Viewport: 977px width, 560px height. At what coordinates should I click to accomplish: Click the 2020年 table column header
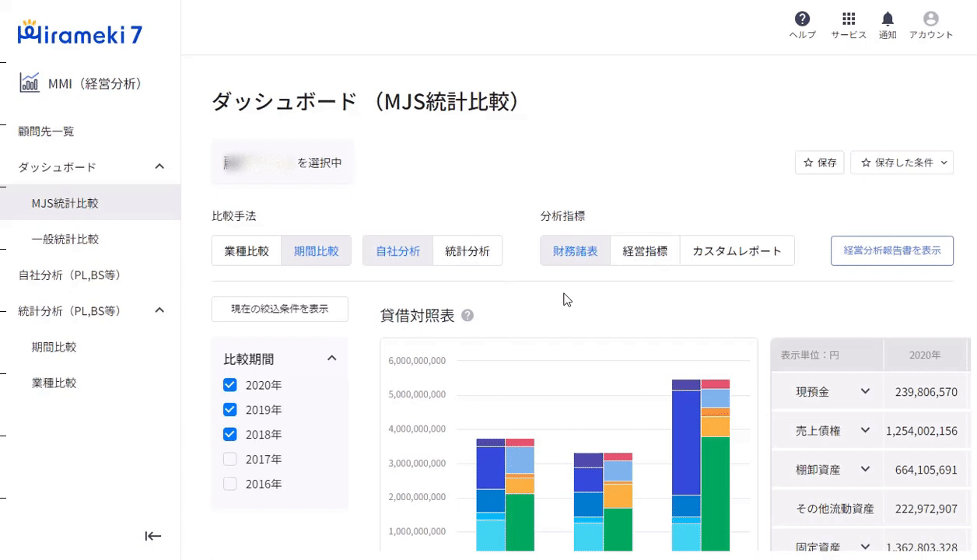click(925, 355)
